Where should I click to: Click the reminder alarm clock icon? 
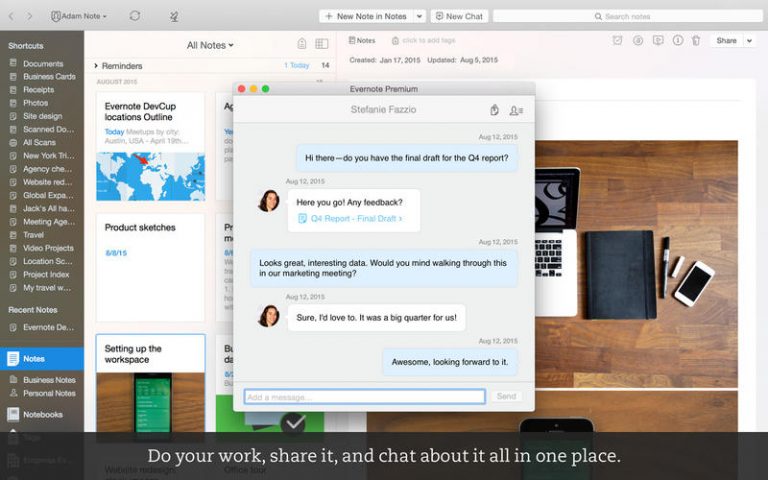coord(617,41)
